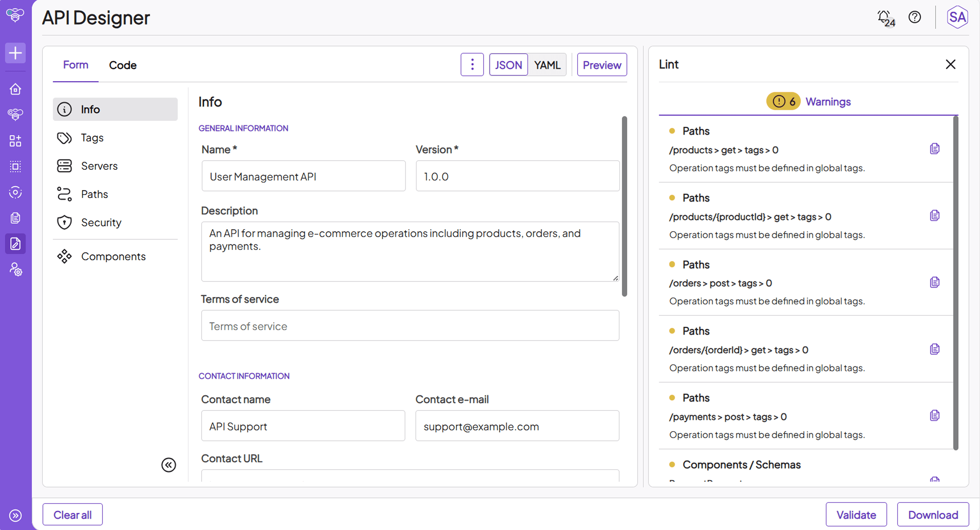The image size is (980, 530).
Task: Copy the /payments post tags warning path
Action: pos(934,415)
